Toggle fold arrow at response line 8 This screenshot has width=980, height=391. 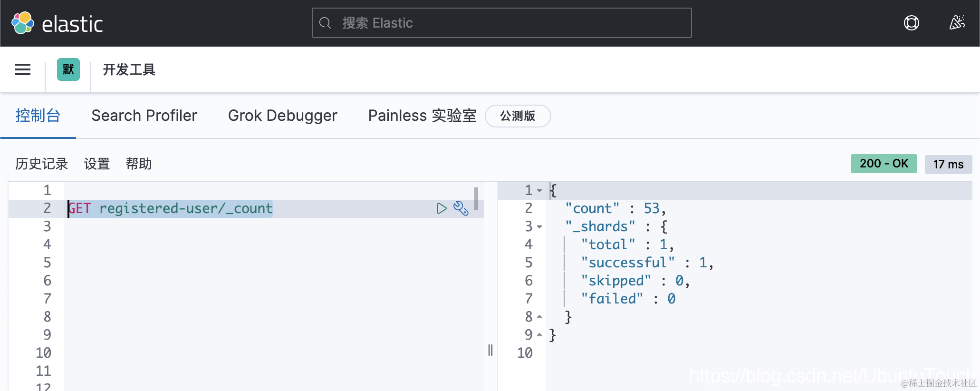(x=539, y=317)
